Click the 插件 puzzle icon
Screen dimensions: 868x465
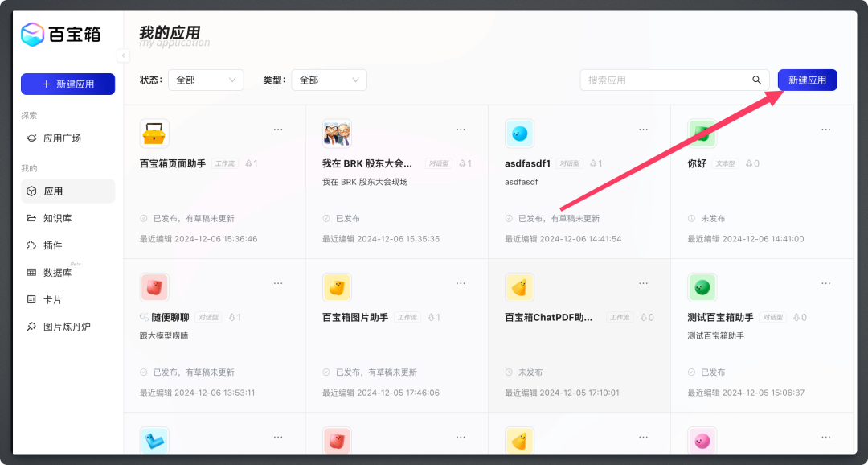31,245
